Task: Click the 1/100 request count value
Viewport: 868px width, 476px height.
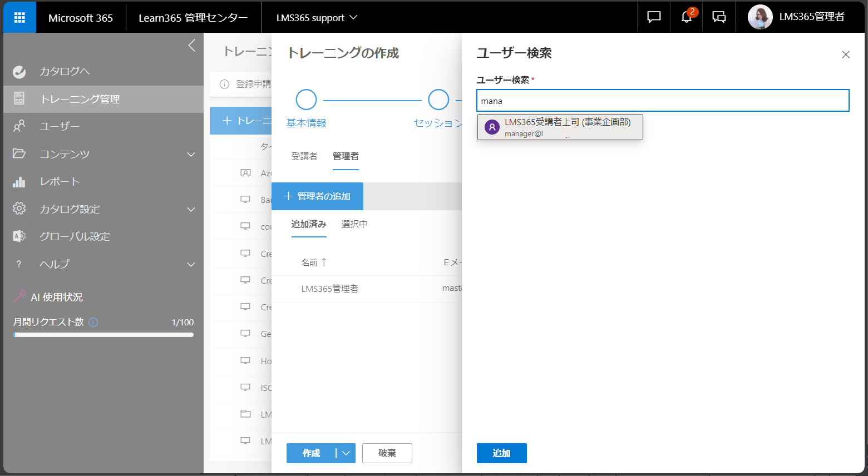Action: point(183,323)
